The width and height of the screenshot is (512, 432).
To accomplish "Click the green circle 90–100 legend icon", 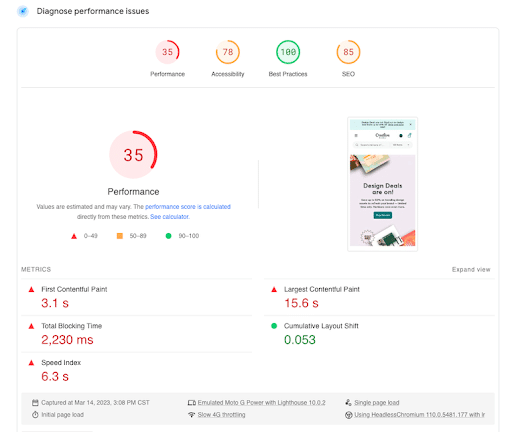I will (x=168, y=236).
